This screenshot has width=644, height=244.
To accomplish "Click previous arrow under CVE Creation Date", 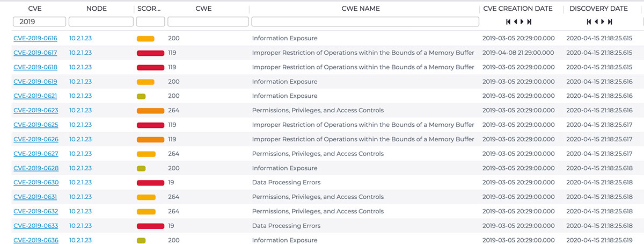I will 515,22.
